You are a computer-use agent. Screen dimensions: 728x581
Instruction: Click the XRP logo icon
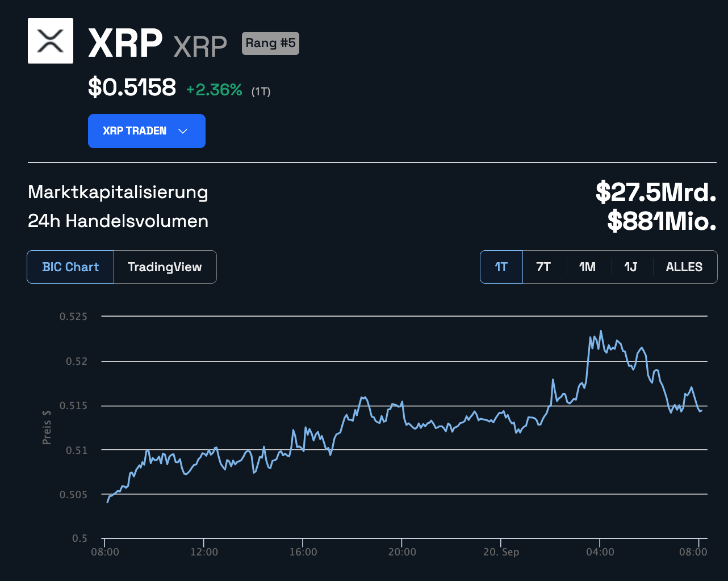pyautogui.click(x=51, y=41)
